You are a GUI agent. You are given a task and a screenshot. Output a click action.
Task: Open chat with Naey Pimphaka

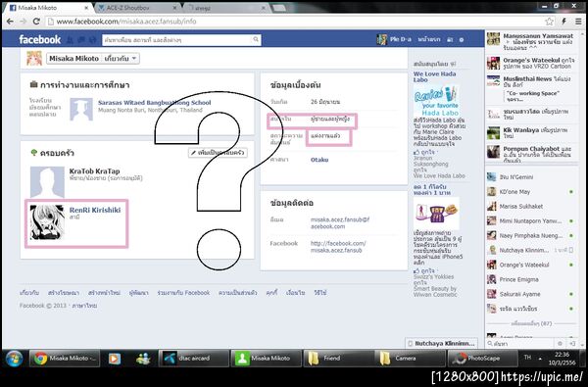tap(531, 235)
